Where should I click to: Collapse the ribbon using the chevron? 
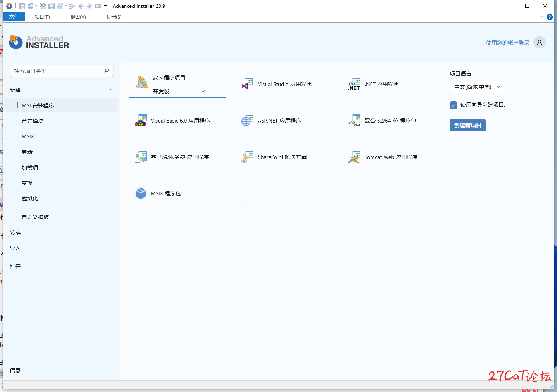541,17
